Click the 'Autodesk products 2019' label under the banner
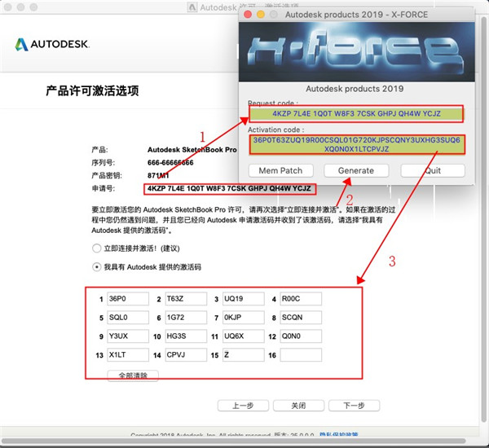The width and height of the screenshot is (489, 448). point(355,89)
